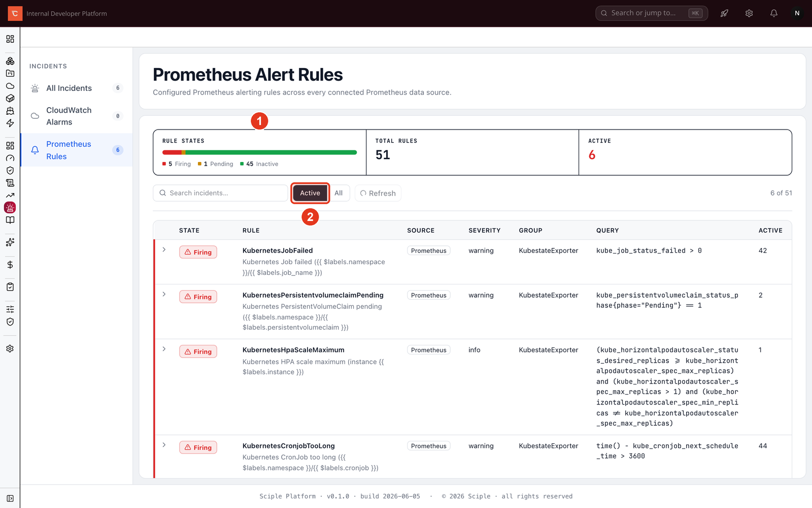Click the GROUP column header

531,231
